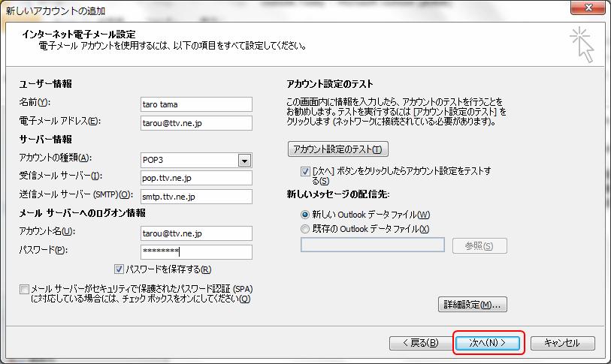Click the existing data file path field
The height and width of the screenshot is (364, 611).
pos(373,245)
